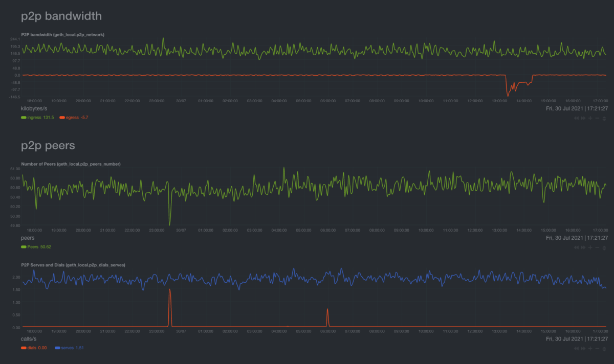Pan right on the Serves and Dials chart
The image size is (614, 364).
click(x=583, y=348)
